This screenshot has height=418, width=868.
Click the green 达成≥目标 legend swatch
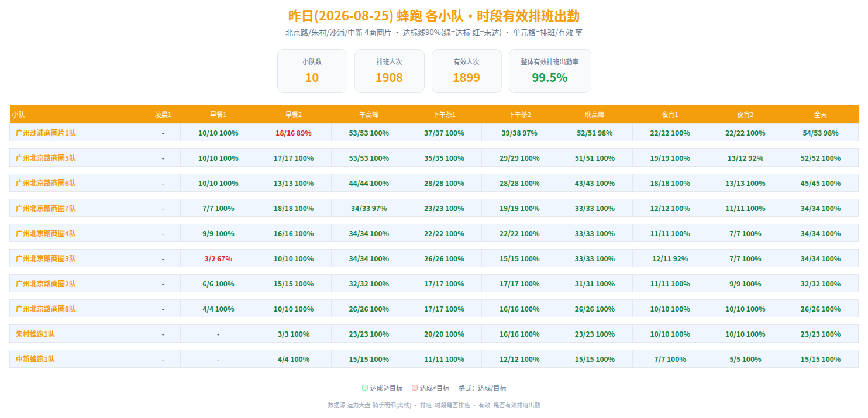coord(365,388)
